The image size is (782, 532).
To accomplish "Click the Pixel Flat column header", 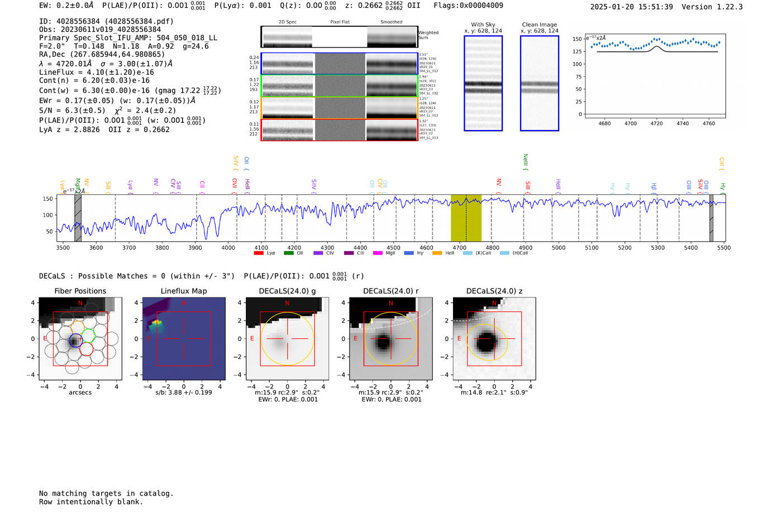I will tap(340, 22).
